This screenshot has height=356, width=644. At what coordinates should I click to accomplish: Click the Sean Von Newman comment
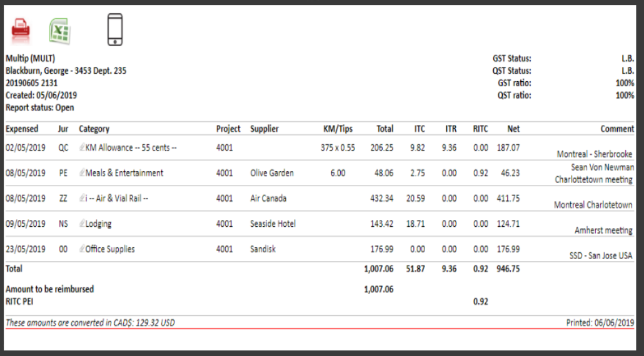[602, 167]
